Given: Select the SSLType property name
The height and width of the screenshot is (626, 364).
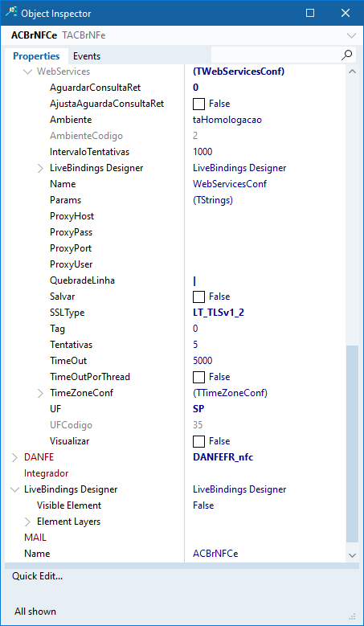Looking at the screenshot, I should coord(67,313).
